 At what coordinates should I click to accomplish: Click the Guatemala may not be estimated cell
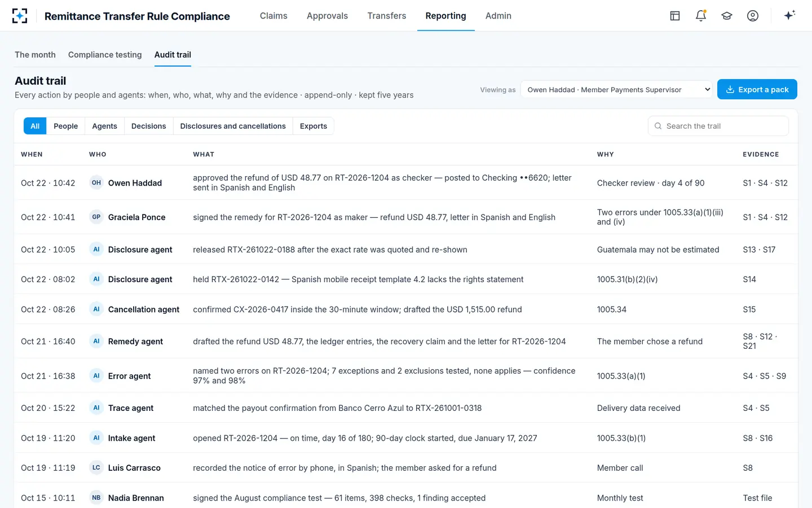pos(658,249)
